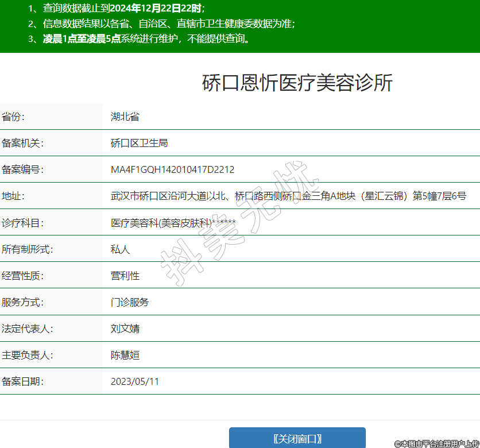The image size is (480, 448).
Task: Click the main person in charge 陈慧姮
Action: 125,355
